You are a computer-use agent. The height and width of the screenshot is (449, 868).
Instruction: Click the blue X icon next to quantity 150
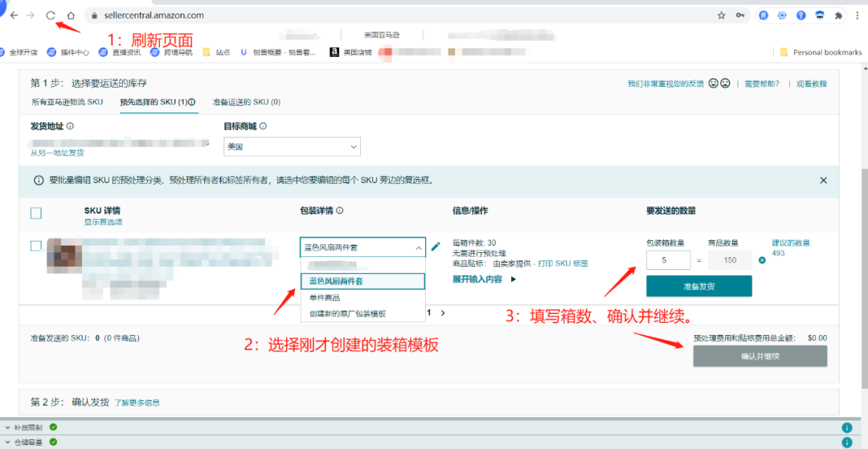coord(762,260)
